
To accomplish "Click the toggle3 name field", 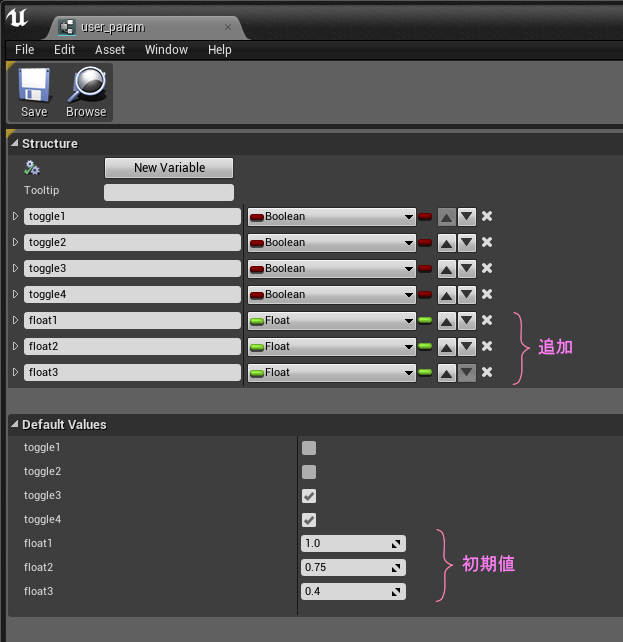I will coord(132,269).
